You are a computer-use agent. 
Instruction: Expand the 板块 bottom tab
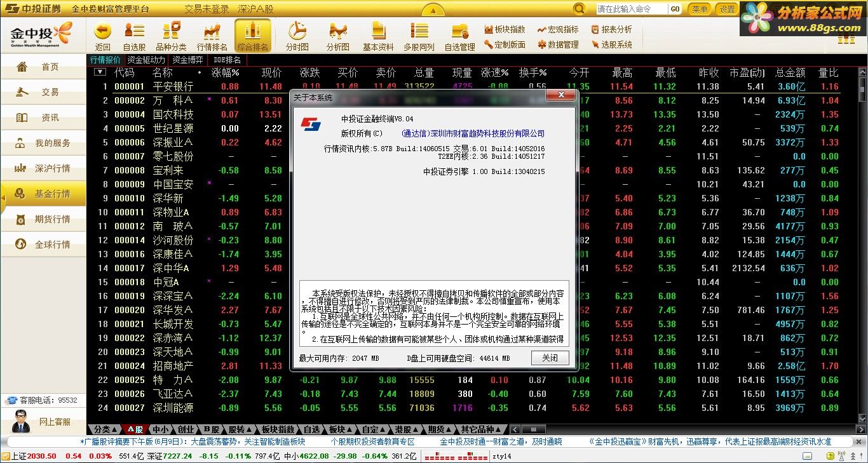pos(341,429)
